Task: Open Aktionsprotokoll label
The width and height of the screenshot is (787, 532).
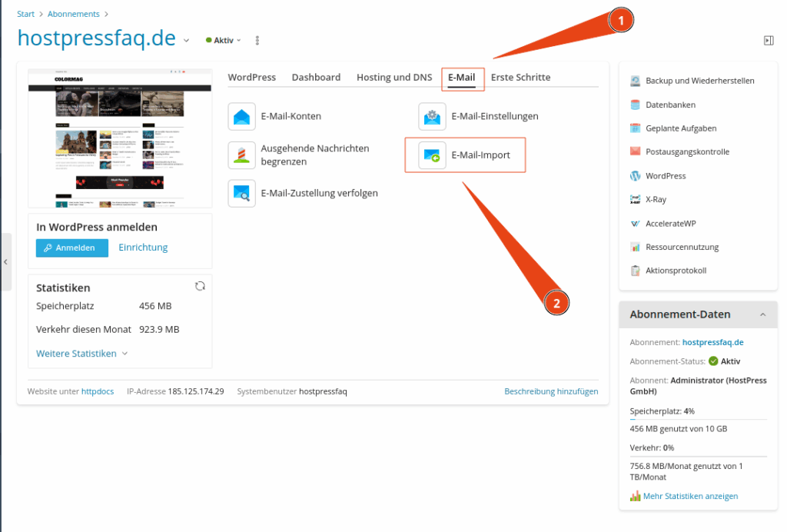Action: click(676, 271)
